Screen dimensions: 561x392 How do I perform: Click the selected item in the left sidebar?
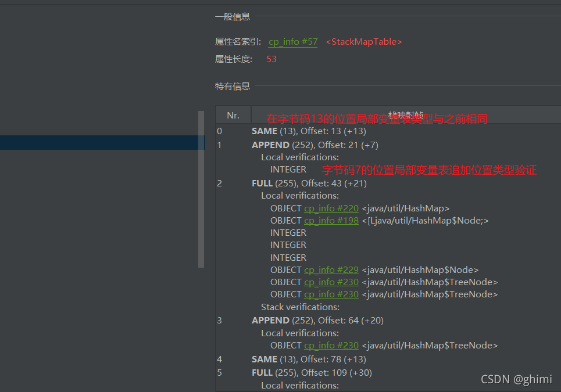pos(99,142)
